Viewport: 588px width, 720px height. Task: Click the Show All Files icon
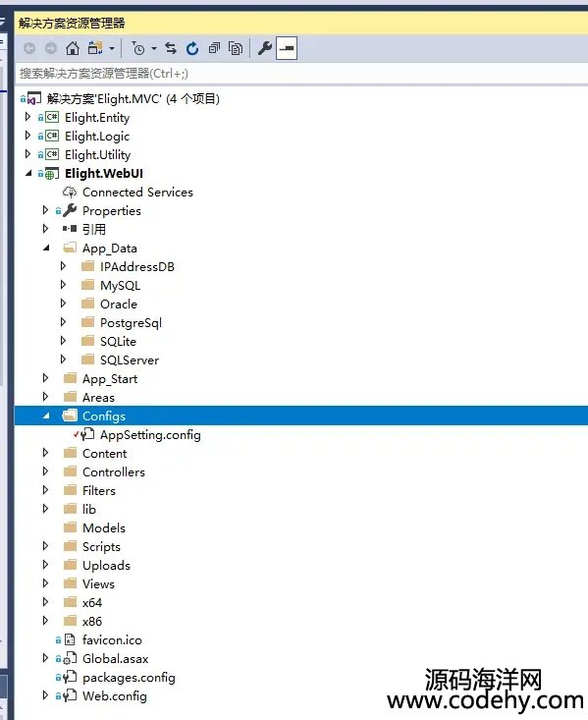[x=236, y=48]
